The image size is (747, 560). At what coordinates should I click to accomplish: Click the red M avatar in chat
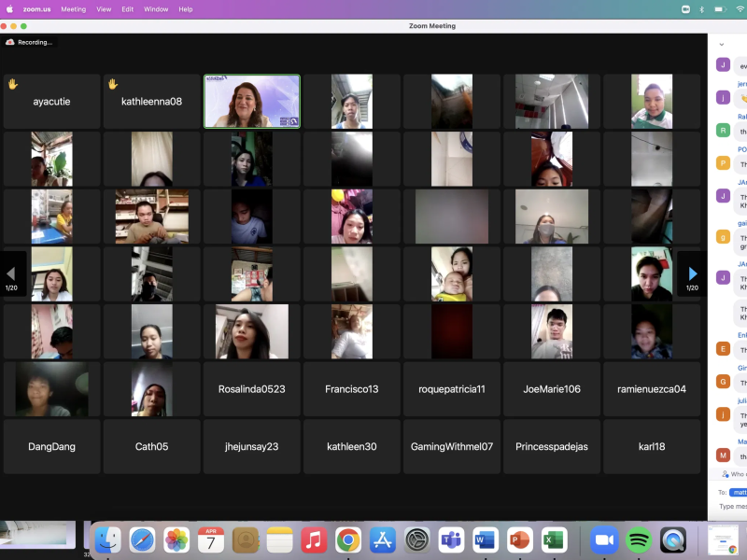click(723, 455)
